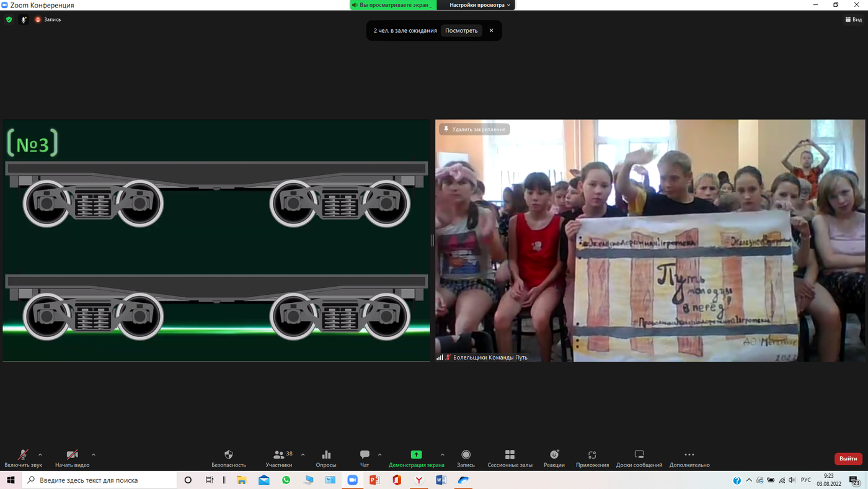
Task: Click the green Share Screen (Демонстрация экрана) icon
Action: (x=416, y=455)
